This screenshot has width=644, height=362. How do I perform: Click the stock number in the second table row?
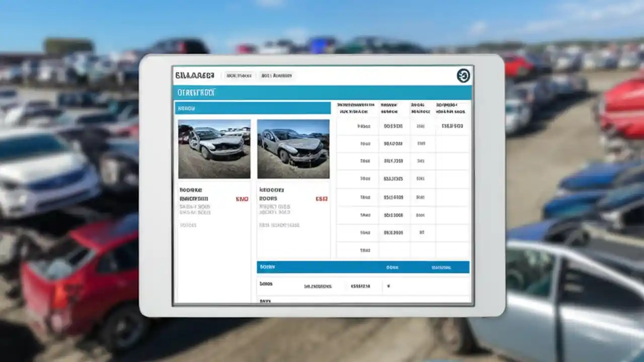[x=394, y=143]
